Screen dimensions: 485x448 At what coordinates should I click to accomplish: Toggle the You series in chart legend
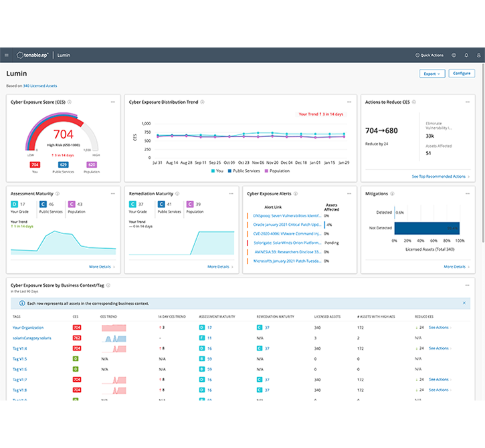click(x=217, y=171)
